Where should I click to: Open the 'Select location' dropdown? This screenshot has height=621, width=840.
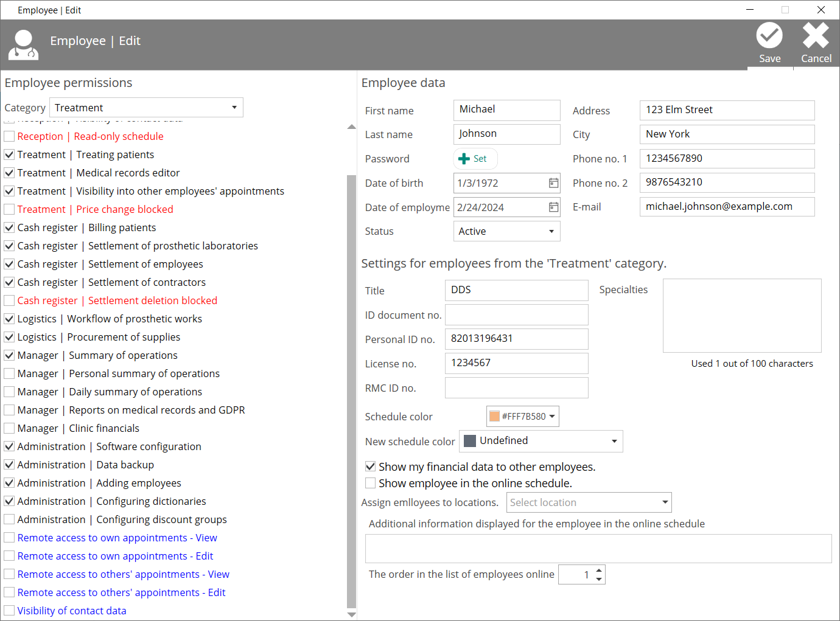pyautogui.click(x=589, y=502)
